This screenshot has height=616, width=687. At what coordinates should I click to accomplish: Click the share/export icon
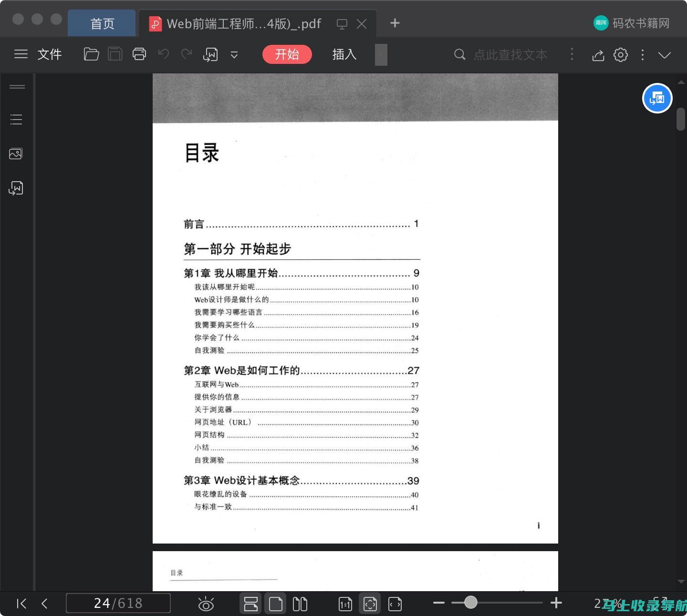click(598, 55)
